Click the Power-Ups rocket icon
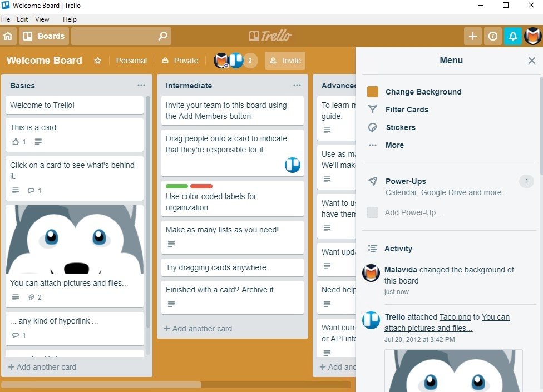This screenshot has height=392, width=543. point(373,181)
